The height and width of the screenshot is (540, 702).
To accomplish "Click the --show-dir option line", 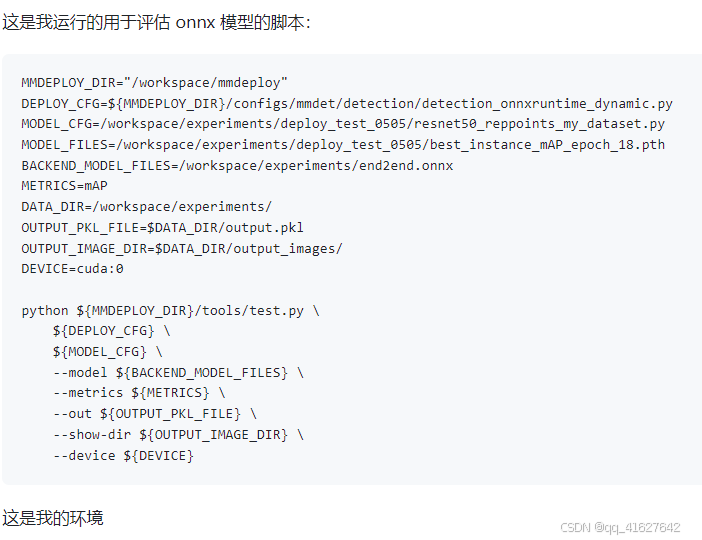I will [x=178, y=435].
